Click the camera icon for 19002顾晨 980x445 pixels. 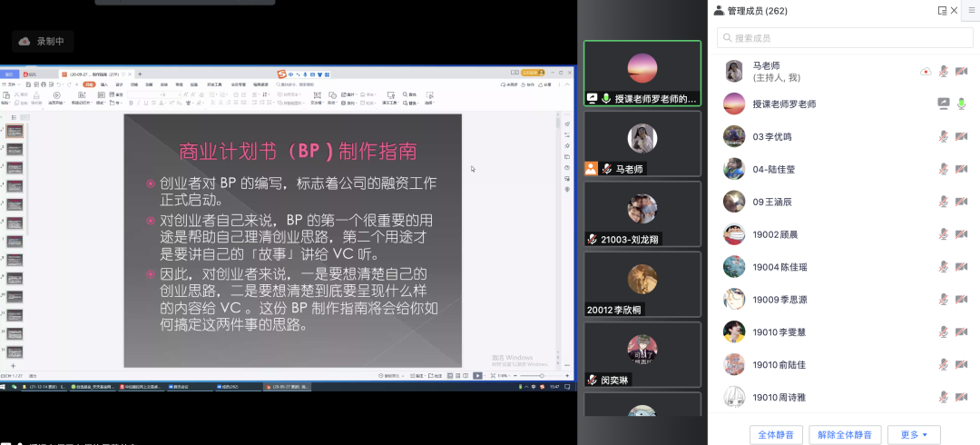(963, 234)
